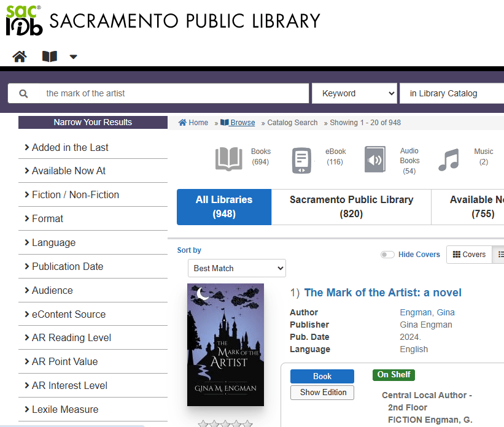Click the magnifying glass search icon
Image resolution: width=504 pixels, height=427 pixels.
click(23, 93)
